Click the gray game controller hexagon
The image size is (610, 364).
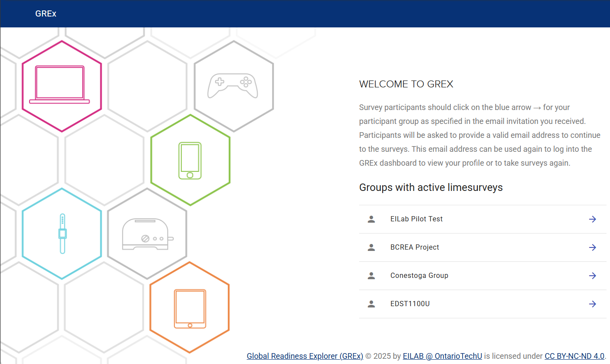click(x=233, y=86)
